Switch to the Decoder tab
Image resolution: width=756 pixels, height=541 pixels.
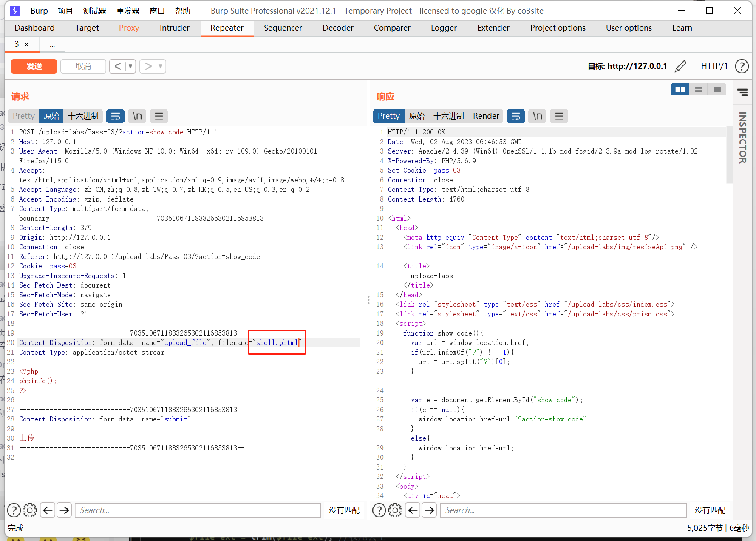[338, 28]
